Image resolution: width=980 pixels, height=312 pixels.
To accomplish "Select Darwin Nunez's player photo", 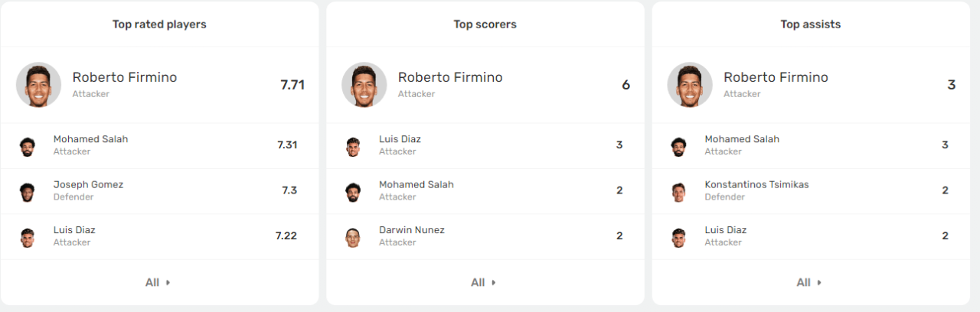I will point(353,237).
